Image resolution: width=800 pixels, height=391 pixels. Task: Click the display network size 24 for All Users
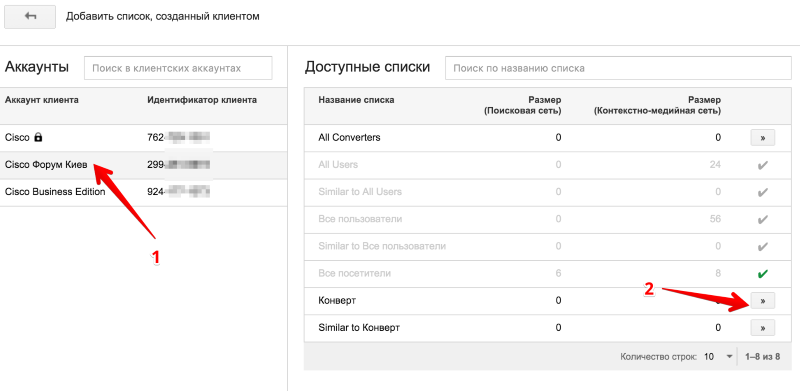(x=715, y=164)
